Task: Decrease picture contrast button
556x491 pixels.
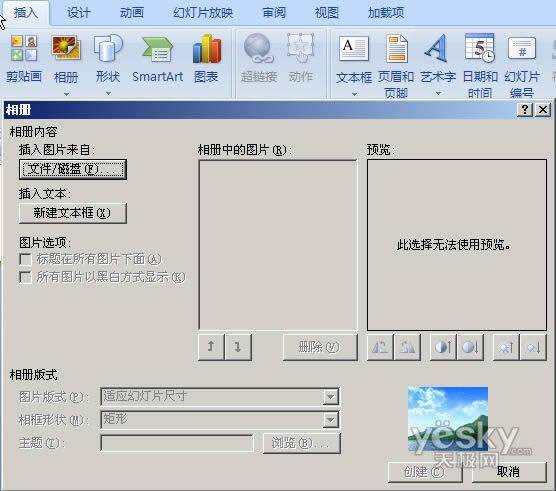Action: 470,347
